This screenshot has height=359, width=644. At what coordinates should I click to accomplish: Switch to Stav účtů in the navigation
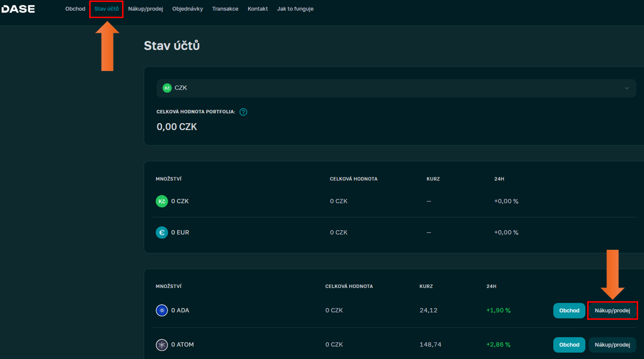click(x=106, y=9)
